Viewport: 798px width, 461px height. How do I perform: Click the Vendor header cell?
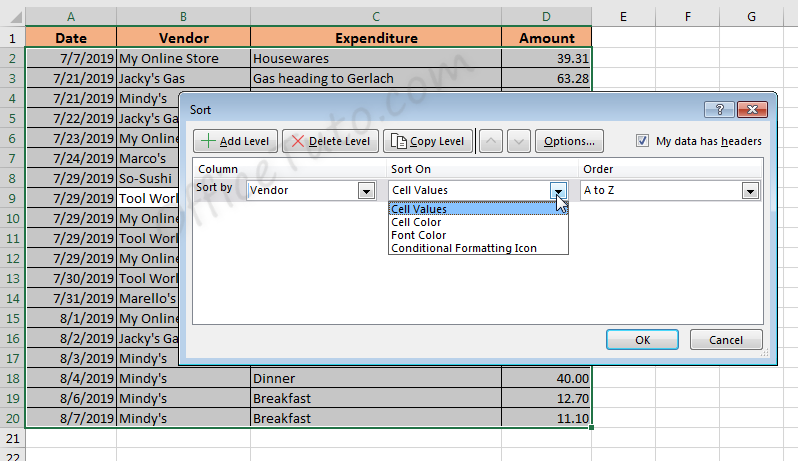(x=183, y=38)
